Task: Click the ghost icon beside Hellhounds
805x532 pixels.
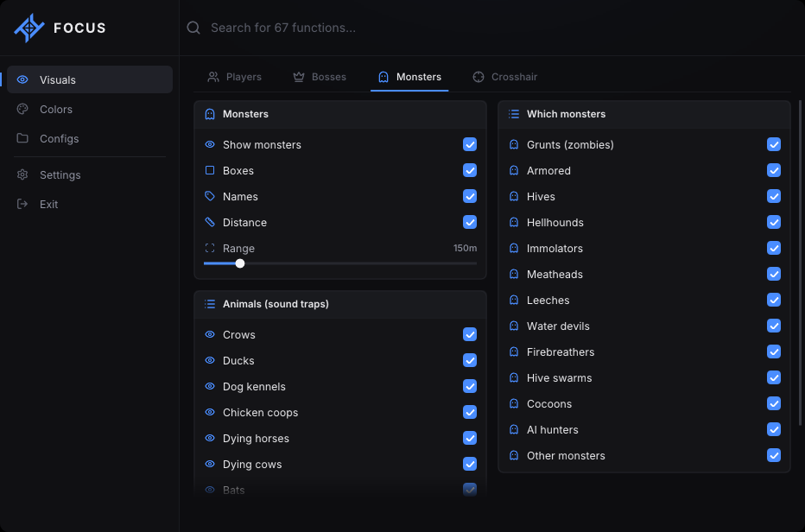Action: 514,222
